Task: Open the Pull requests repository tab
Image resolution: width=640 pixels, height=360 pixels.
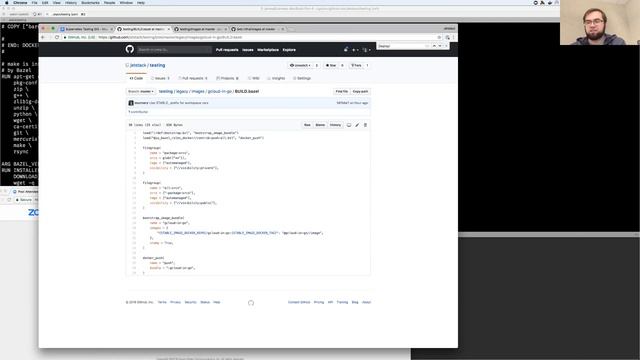Action: coord(193,78)
